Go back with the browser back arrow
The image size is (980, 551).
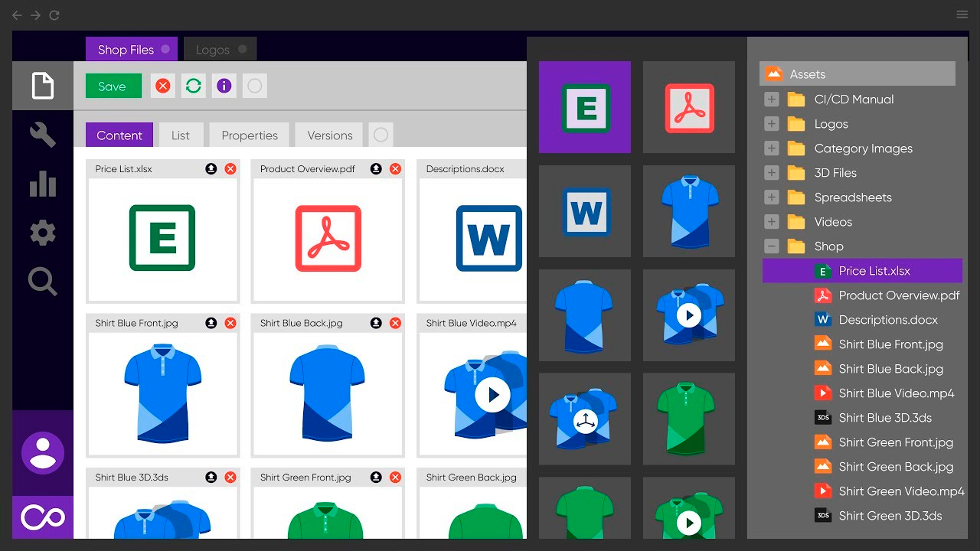pyautogui.click(x=18, y=15)
